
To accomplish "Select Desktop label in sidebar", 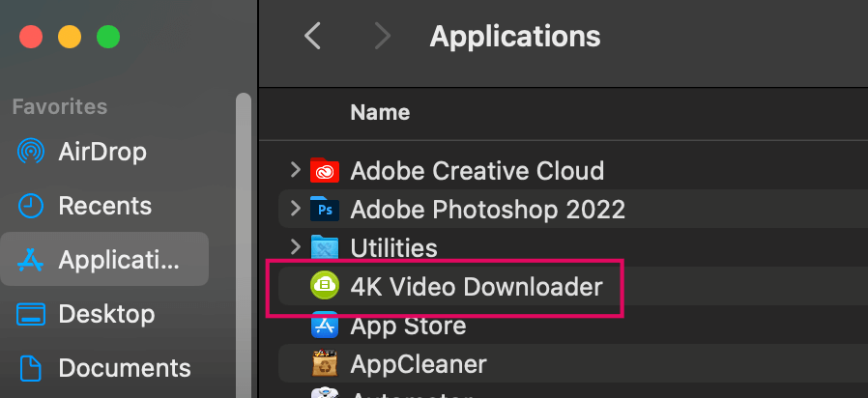I will coord(107,314).
